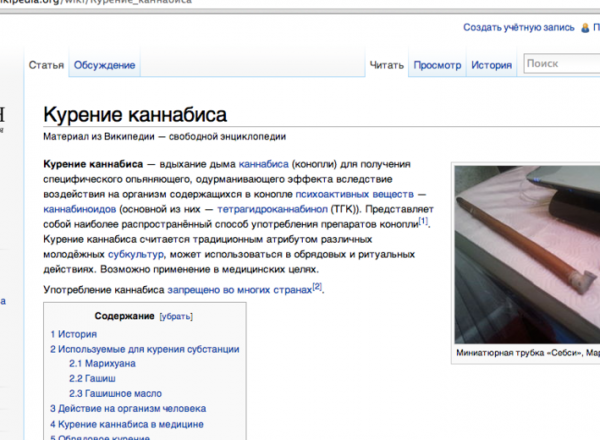The image size is (600, 440).
Task: Jump to subsection 2.1 Марихуана
Action: pos(102,363)
